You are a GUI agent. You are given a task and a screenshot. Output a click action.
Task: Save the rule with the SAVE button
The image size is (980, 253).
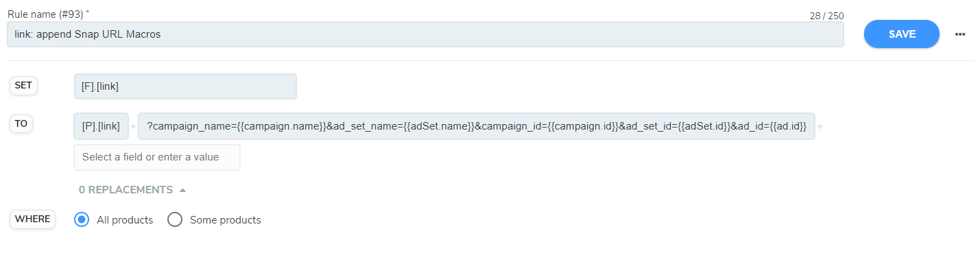click(x=901, y=34)
